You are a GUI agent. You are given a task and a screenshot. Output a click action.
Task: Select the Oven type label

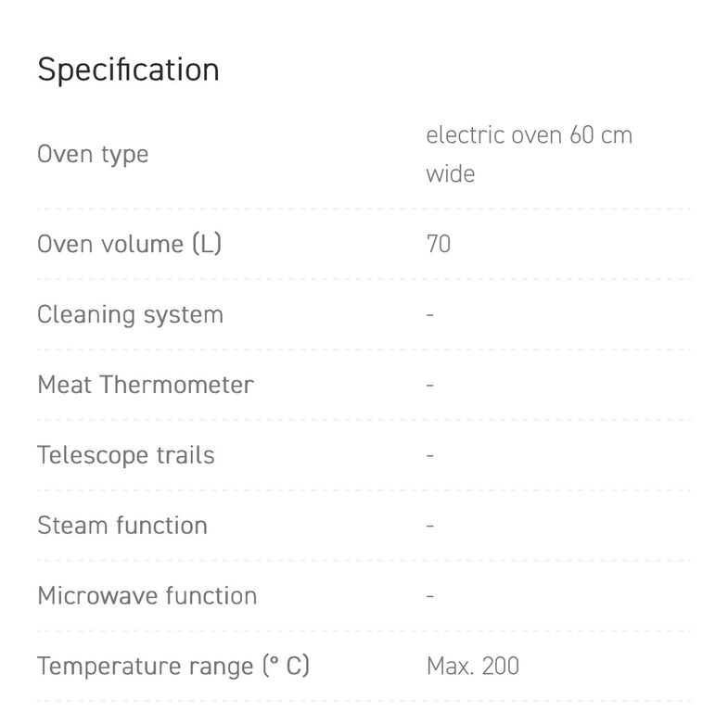click(x=93, y=155)
